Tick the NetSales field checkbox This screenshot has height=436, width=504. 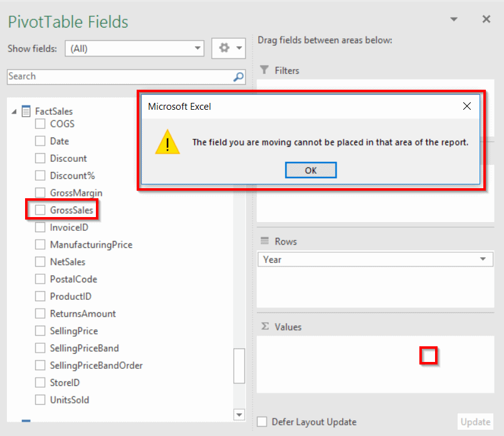pyautogui.click(x=40, y=262)
